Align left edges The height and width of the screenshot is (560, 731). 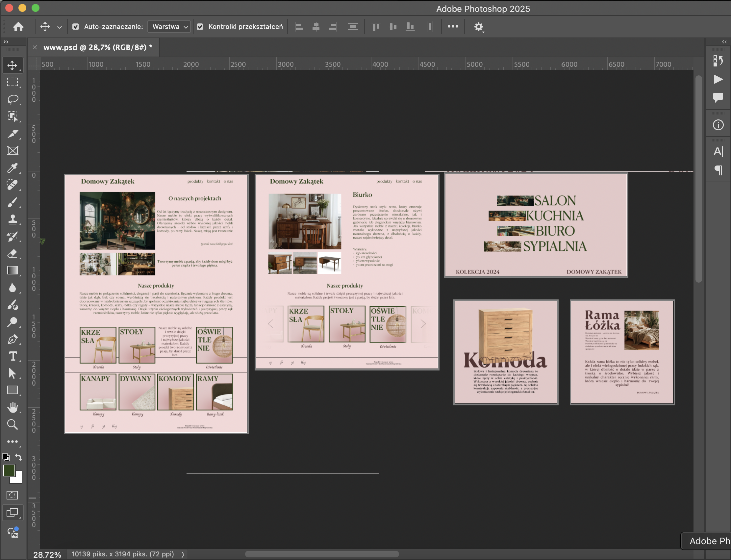click(299, 27)
